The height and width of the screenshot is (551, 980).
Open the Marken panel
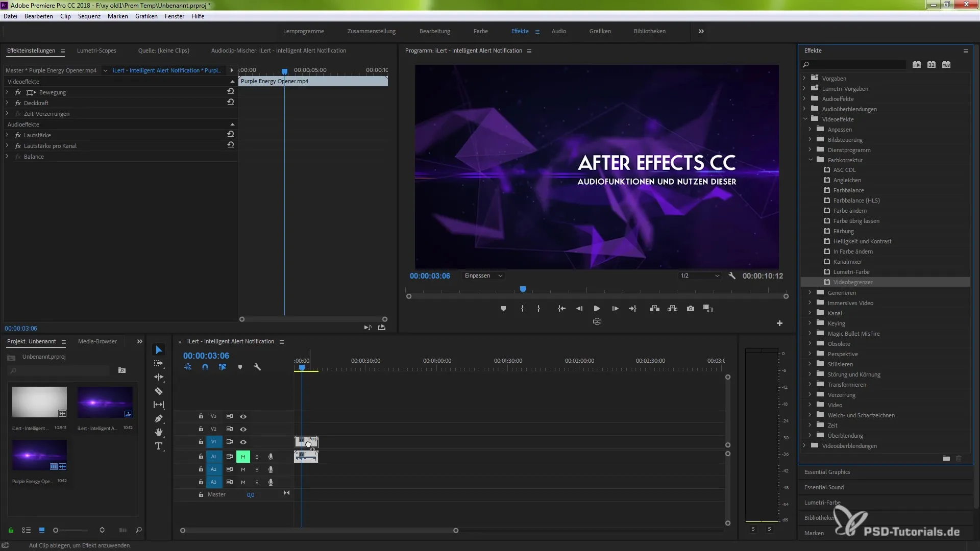pyautogui.click(x=814, y=533)
